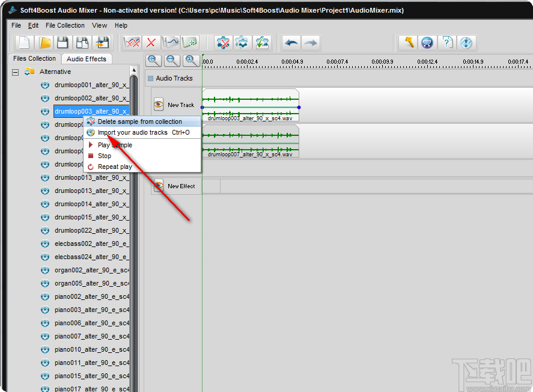Click the gear with green checkmark icon
This screenshot has width=533, height=392.
(x=262, y=43)
